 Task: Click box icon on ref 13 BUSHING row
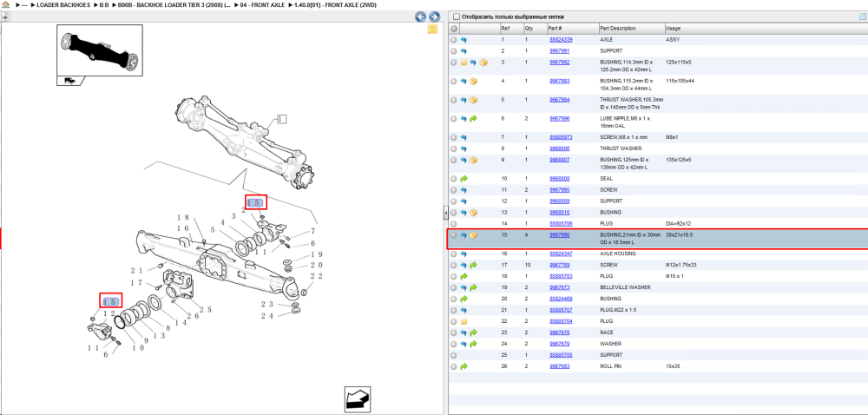coord(474,213)
